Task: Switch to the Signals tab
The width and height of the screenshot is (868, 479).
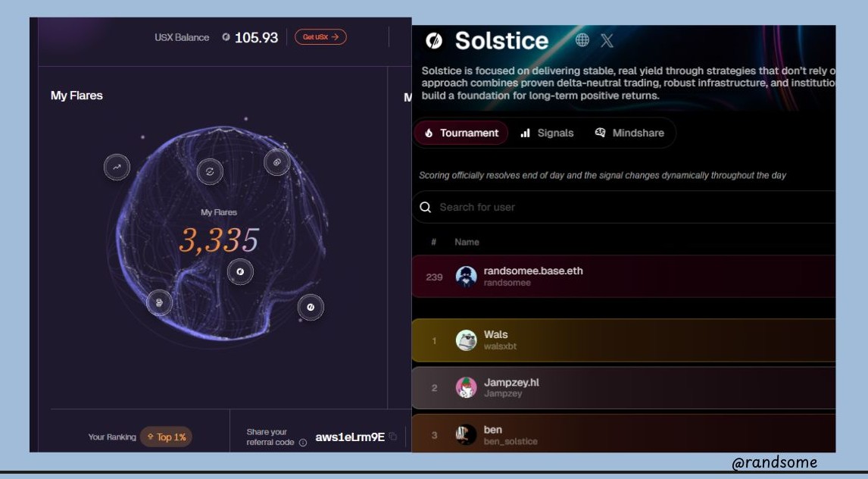Action: click(x=547, y=133)
